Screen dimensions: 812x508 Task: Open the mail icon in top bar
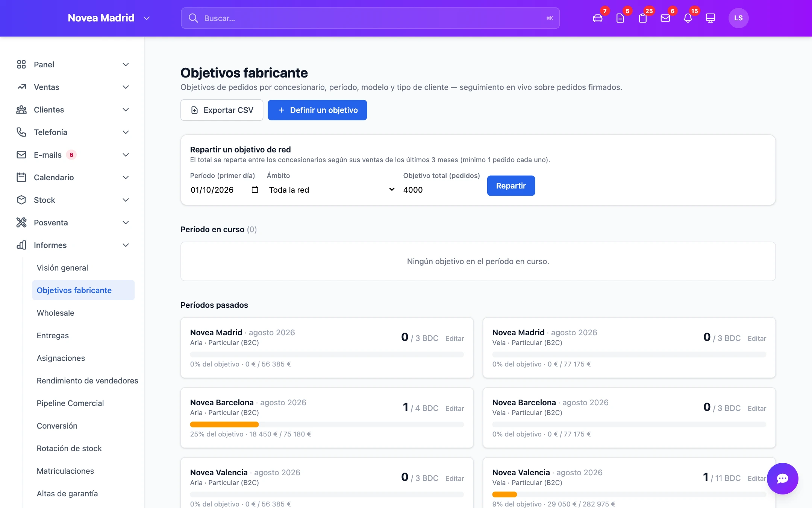(665, 18)
